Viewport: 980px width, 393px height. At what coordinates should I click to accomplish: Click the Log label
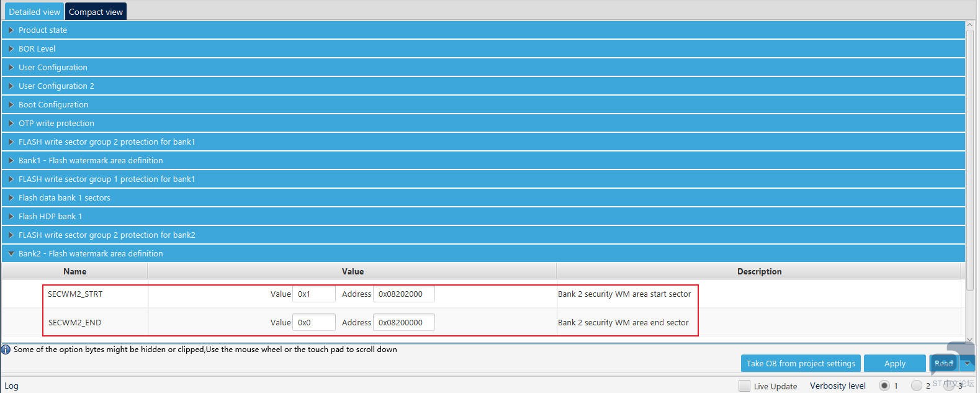pyautogui.click(x=11, y=386)
